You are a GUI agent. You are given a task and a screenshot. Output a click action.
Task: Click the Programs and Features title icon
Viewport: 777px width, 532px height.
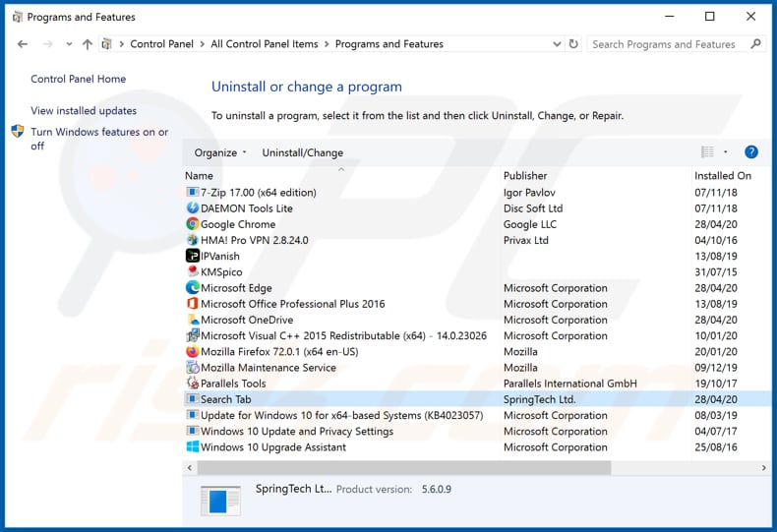pyautogui.click(x=18, y=17)
